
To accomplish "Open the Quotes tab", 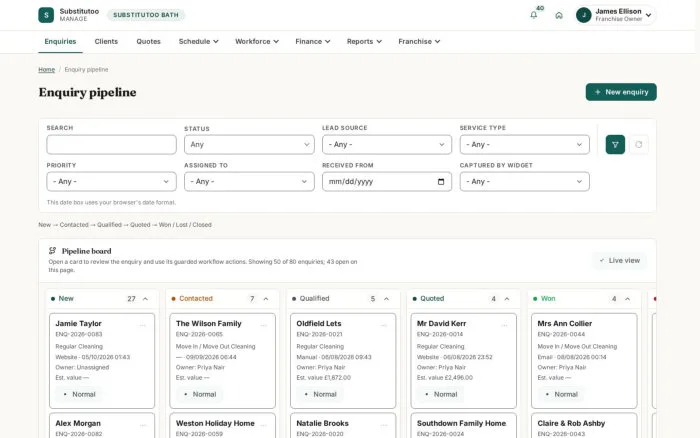I will click(148, 42).
